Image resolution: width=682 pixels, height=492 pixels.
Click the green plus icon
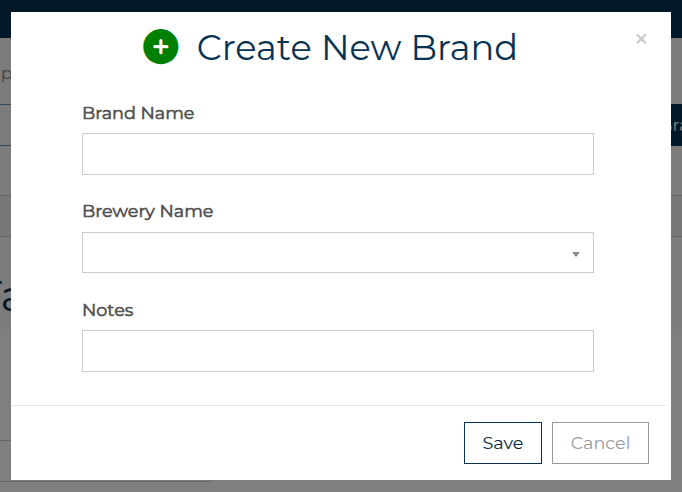pyautogui.click(x=160, y=47)
